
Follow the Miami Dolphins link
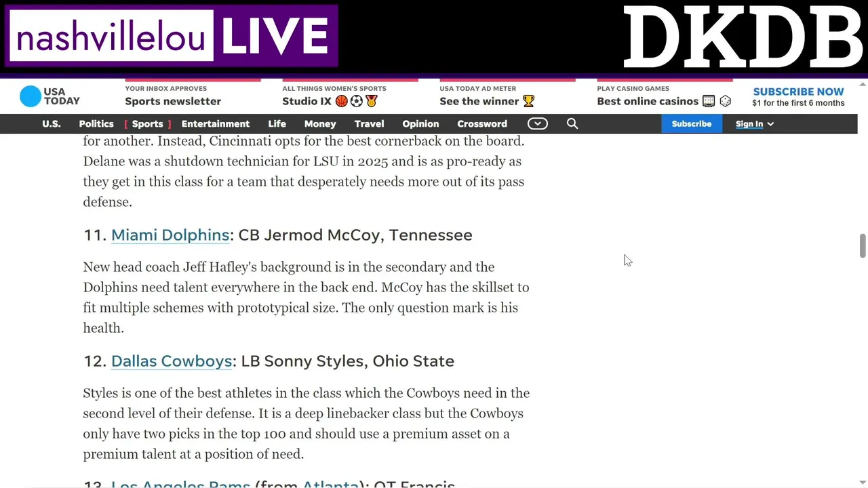[x=170, y=235]
